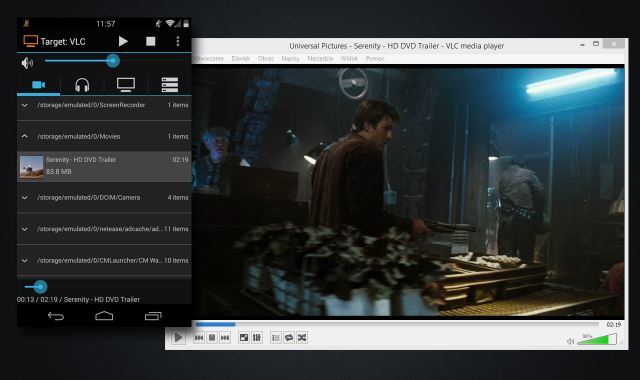640x380 pixels.
Task: Select /storage/emulated/0/DCIM/Camera path text
Action: tap(89, 198)
